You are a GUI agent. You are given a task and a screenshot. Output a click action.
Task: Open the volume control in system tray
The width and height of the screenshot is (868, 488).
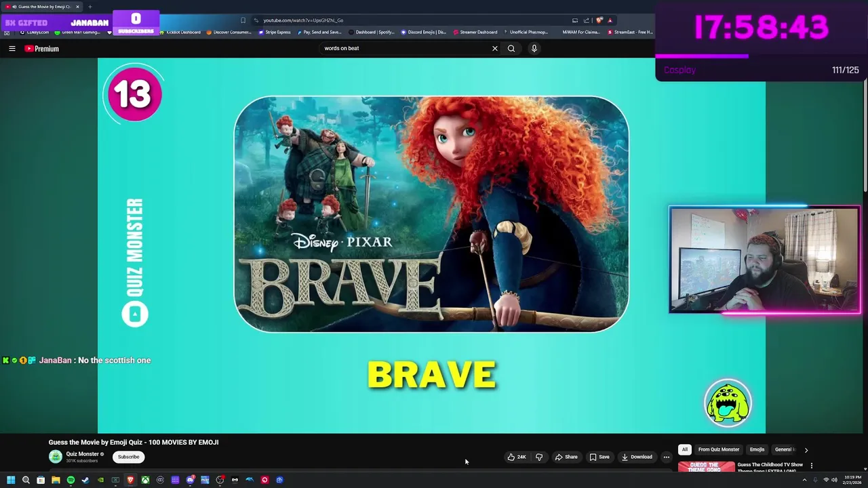point(834,480)
